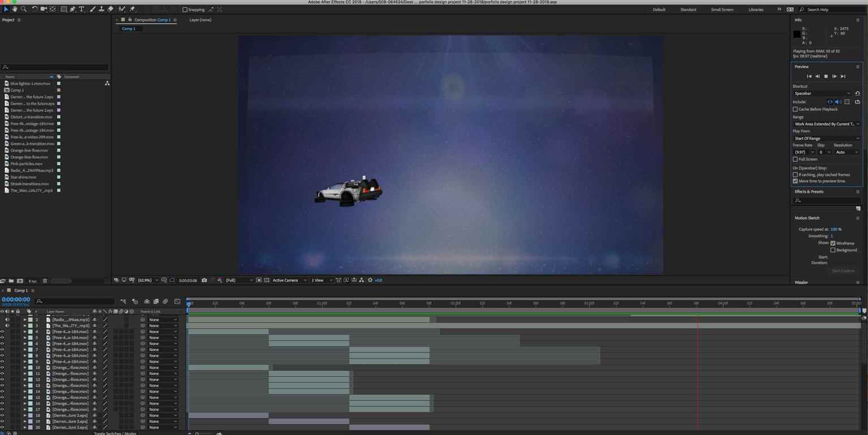The image size is (868, 435).
Task: Check Cache Before Playback option
Action: pos(795,109)
